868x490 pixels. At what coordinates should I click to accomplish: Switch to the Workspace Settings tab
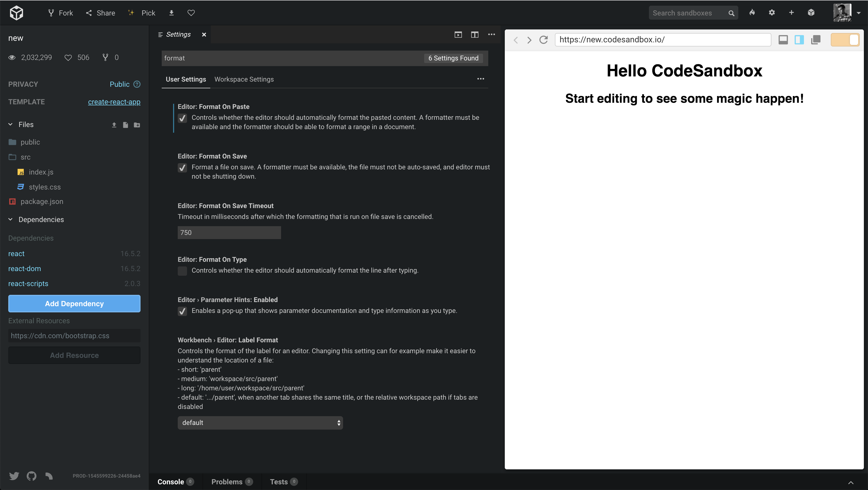(244, 79)
